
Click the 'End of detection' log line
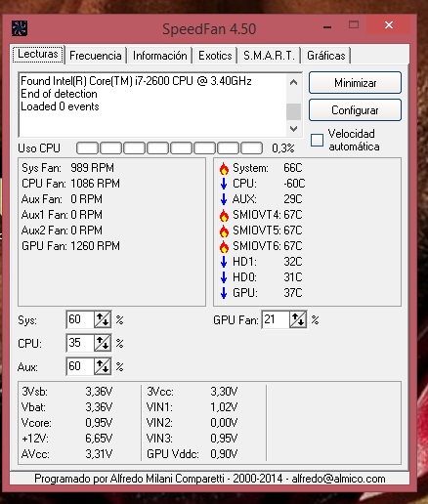[x=59, y=94]
